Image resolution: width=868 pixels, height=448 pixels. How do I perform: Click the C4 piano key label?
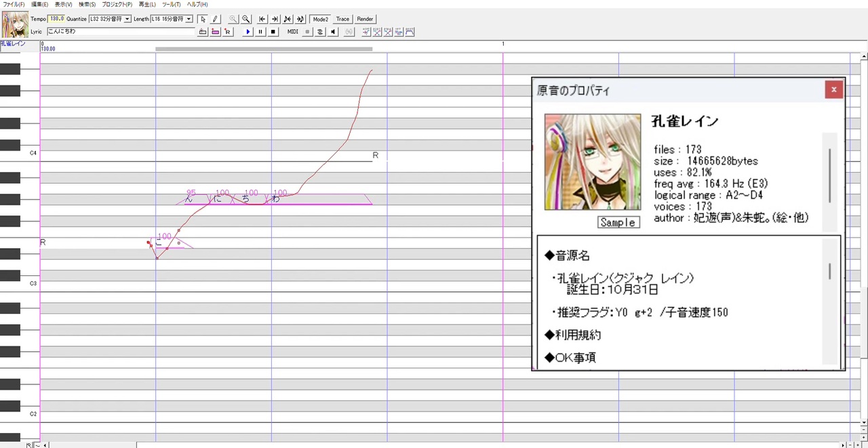tap(33, 153)
